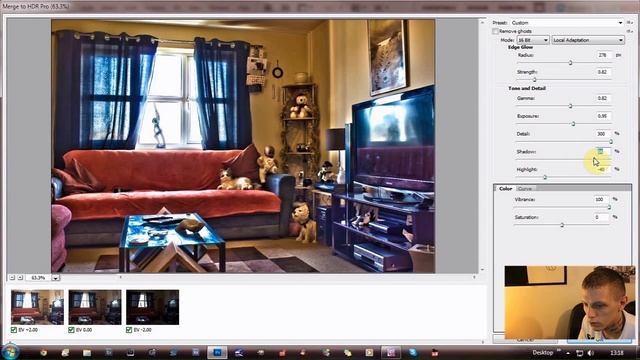The image size is (640, 360).
Task: Click the volume speaker tray icon
Action: [590, 353]
